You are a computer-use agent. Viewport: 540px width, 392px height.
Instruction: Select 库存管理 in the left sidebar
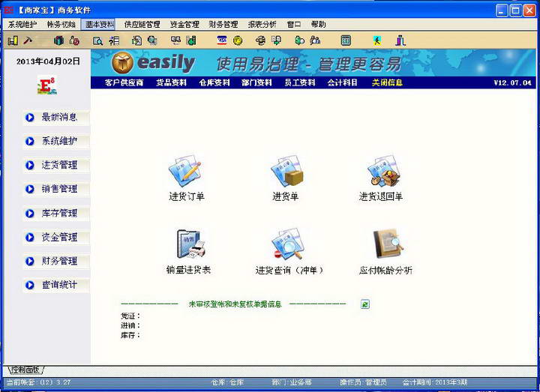pos(56,214)
